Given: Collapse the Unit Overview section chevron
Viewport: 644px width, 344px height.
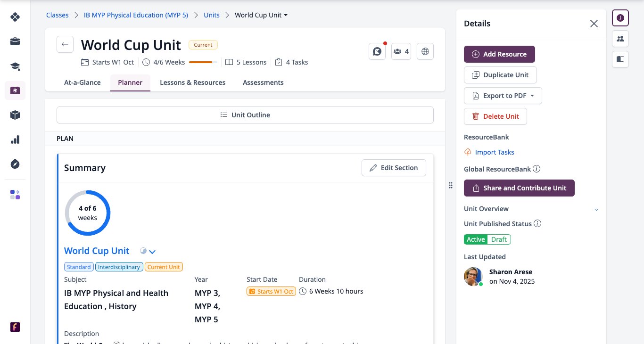Looking at the screenshot, I should (596, 209).
